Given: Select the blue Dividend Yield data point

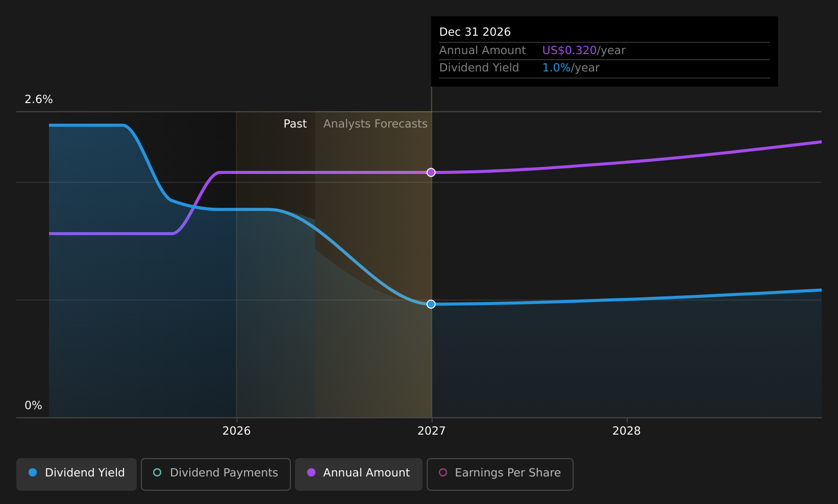Looking at the screenshot, I should coord(431,304).
